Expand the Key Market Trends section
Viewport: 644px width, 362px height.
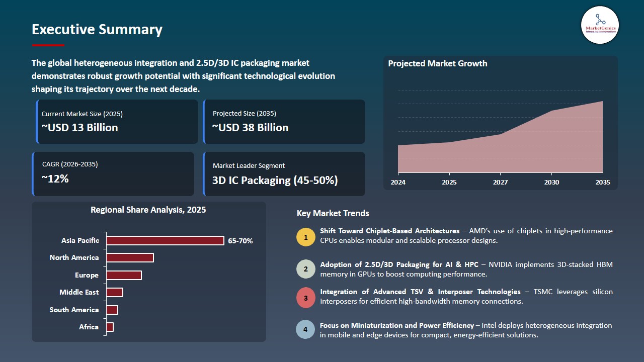(334, 213)
